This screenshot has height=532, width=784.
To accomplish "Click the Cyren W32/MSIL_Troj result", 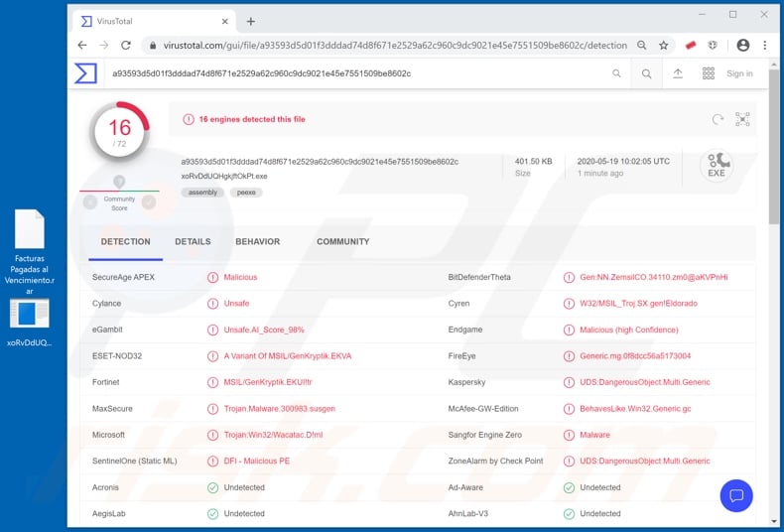I will click(638, 304).
